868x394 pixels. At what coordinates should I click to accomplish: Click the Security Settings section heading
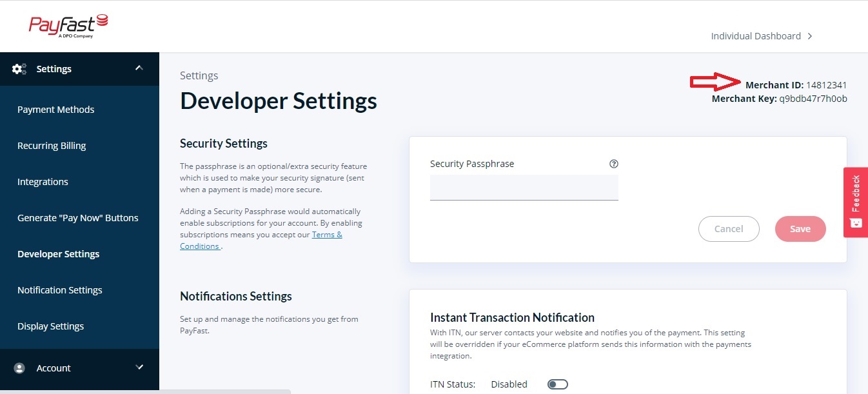(224, 143)
